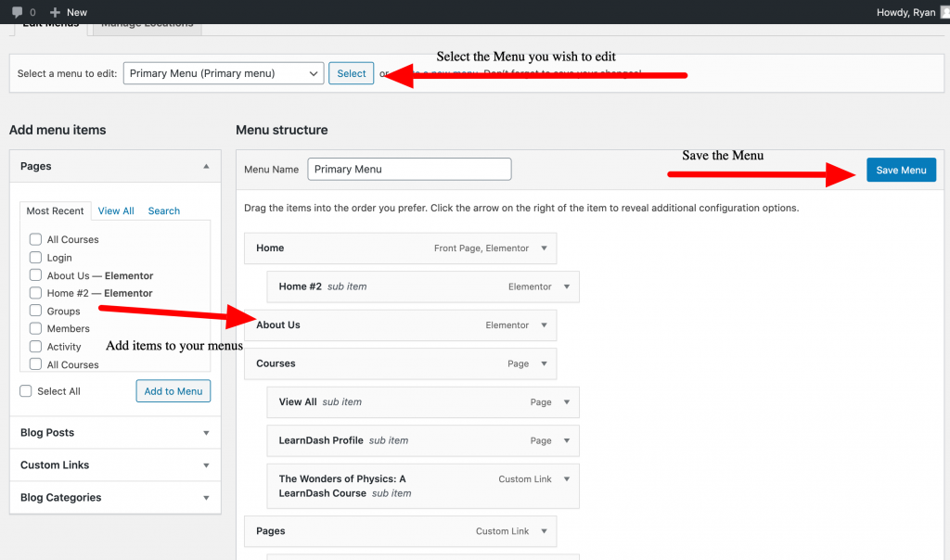Expand the Home menu item arrow

click(x=544, y=248)
